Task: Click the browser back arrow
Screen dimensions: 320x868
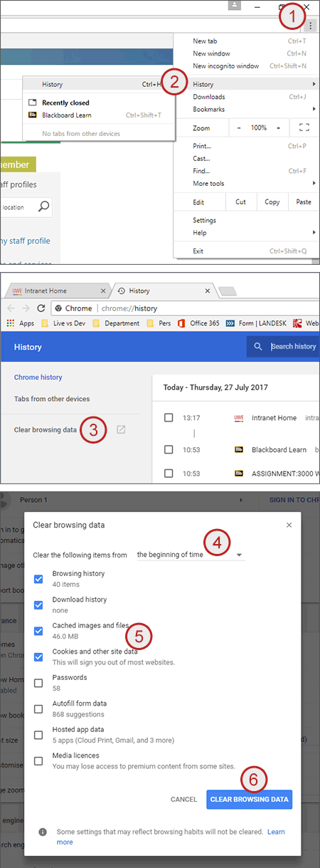Action: [x=11, y=308]
